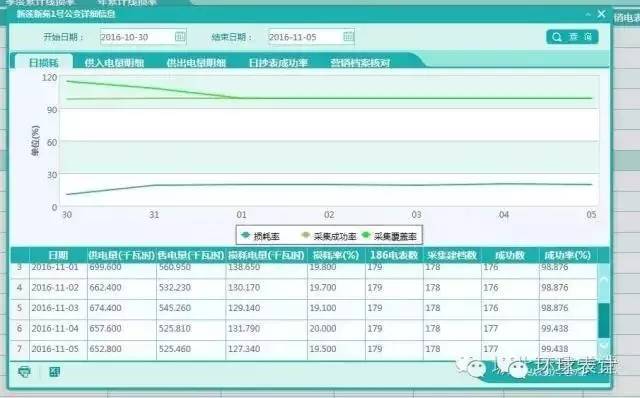The width and height of the screenshot is (640, 398).
Task: Click the supply value 657.600
Action: (105, 329)
